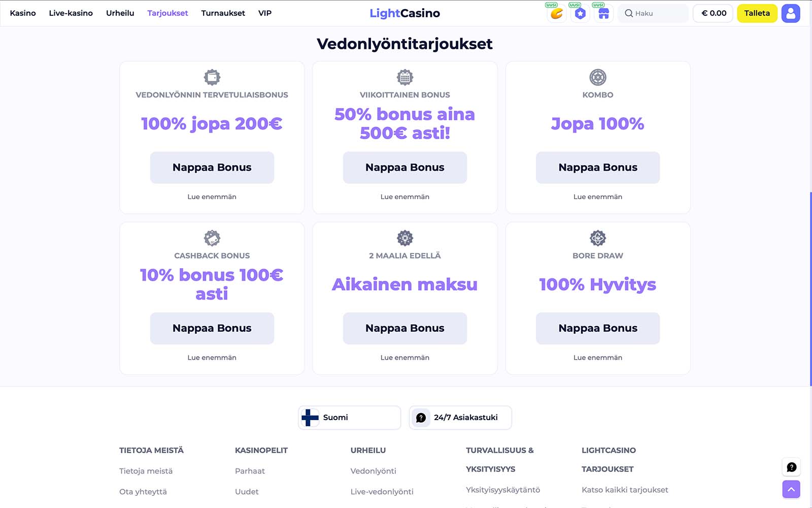This screenshot has width=812, height=508.
Task: Open the Suomi language selector
Action: [349, 418]
